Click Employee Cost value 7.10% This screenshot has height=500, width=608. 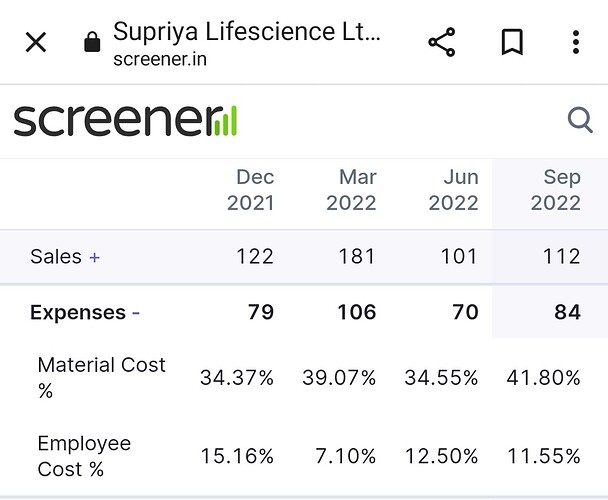coord(345,456)
